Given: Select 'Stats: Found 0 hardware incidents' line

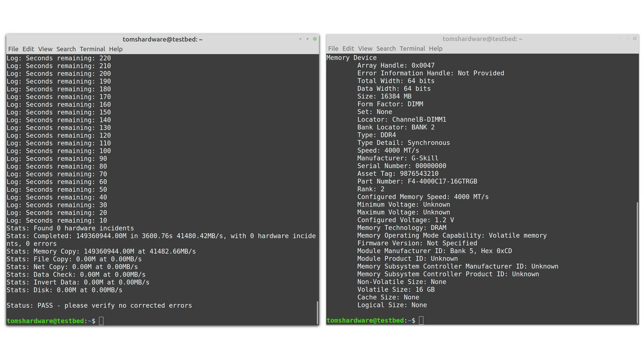Looking at the screenshot, I should click(70, 228).
